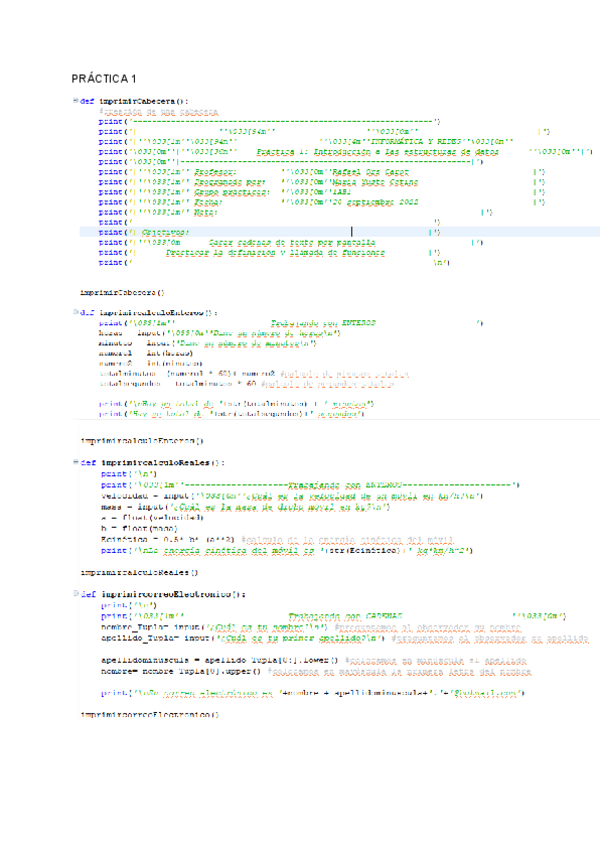Collapse the imprimircalculoReales function fold marker
Image resolution: width=600 pixels, height=848 pixels.
click(x=75, y=463)
